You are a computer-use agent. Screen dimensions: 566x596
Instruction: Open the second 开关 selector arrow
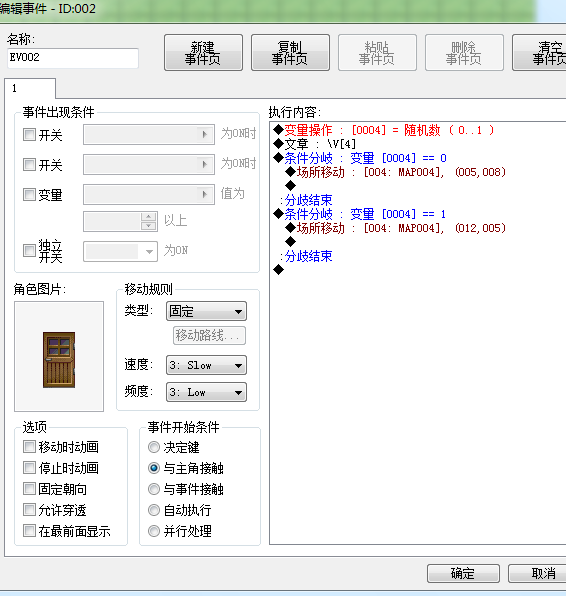pyautogui.click(x=205, y=165)
